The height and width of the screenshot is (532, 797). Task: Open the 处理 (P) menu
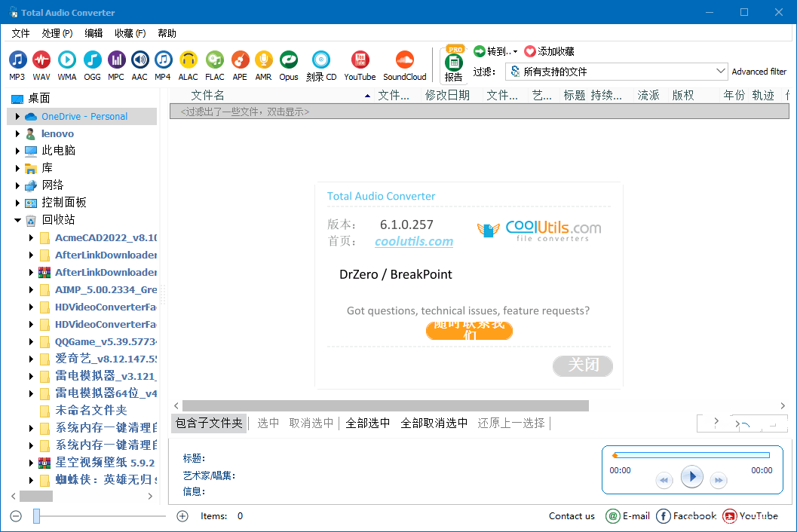(57, 34)
